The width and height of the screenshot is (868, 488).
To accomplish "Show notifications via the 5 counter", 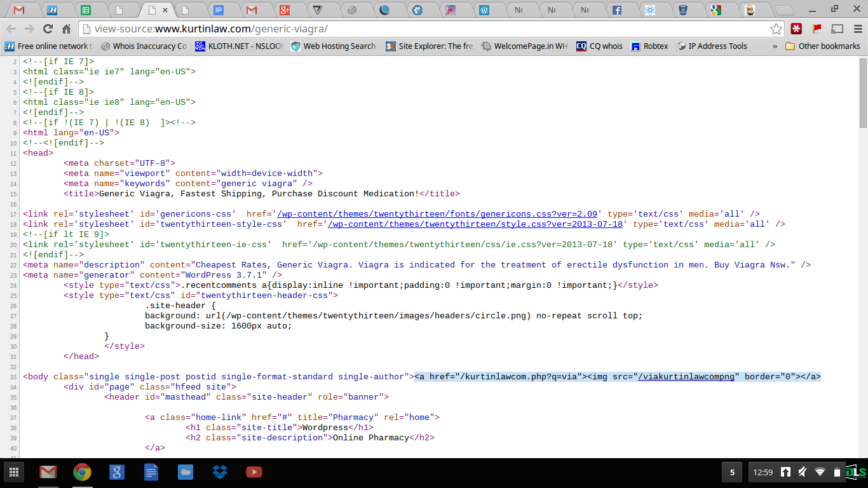I will 733,472.
